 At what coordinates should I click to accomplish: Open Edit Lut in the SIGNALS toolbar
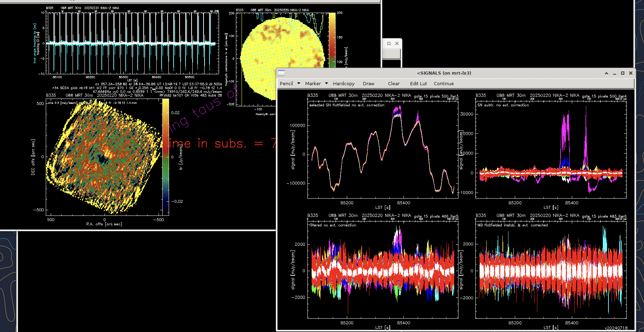[418, 84]
